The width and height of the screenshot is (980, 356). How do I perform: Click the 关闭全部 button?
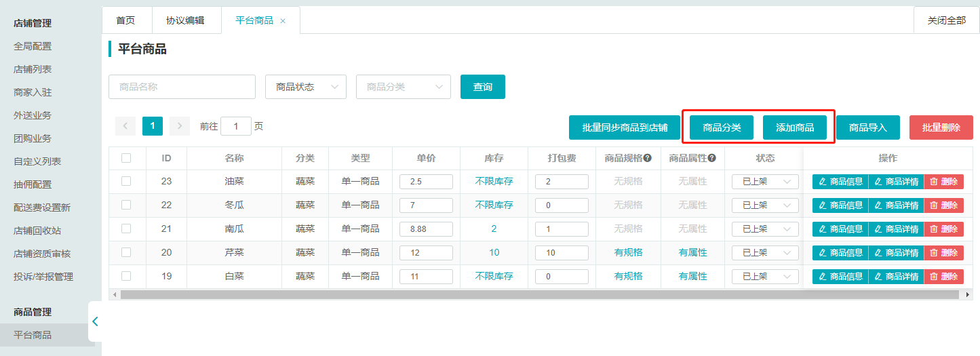pos(947,20)
